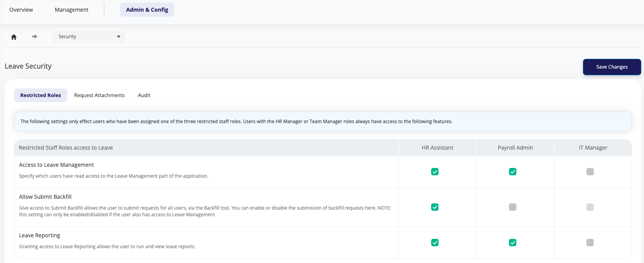
Task: Enable IT Manager Access to Leave Management
Action: (590, 171)
